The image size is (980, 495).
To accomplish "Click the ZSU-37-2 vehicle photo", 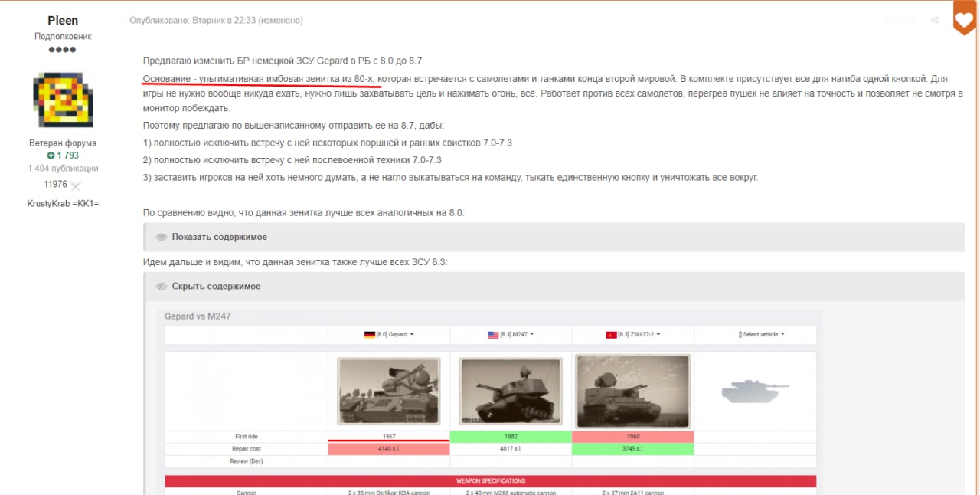I will point(632,390).
